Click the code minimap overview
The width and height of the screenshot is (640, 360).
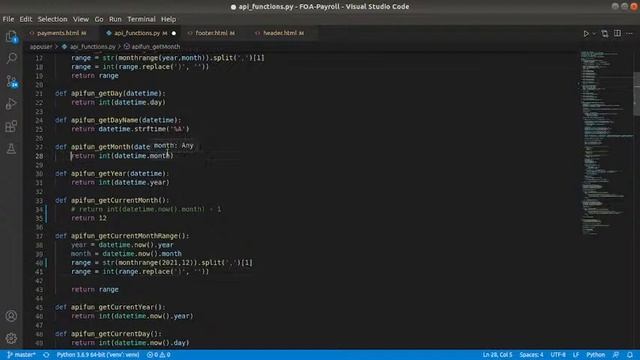[606, 143]
